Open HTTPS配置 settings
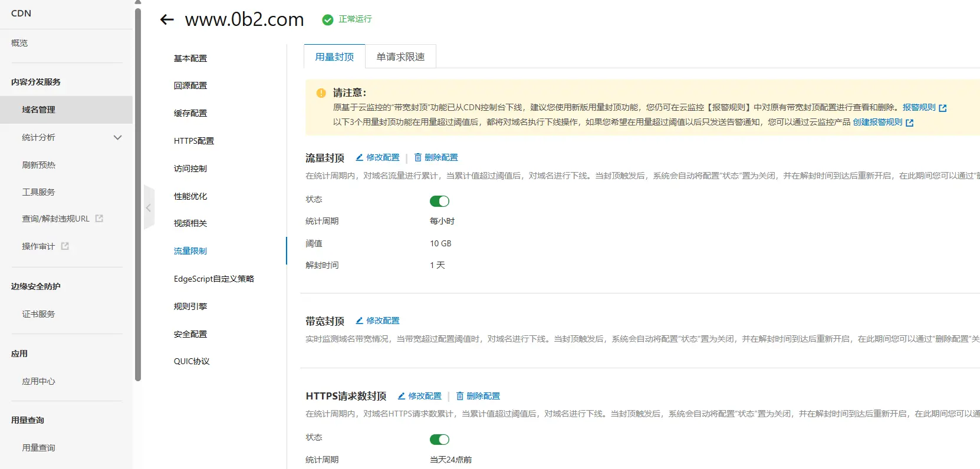 coord(194,141)
